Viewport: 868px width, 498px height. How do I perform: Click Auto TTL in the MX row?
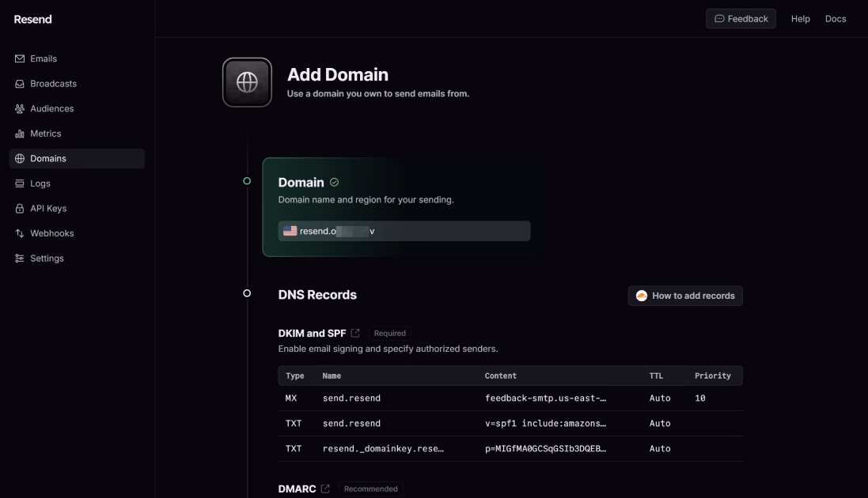(660, 398)
